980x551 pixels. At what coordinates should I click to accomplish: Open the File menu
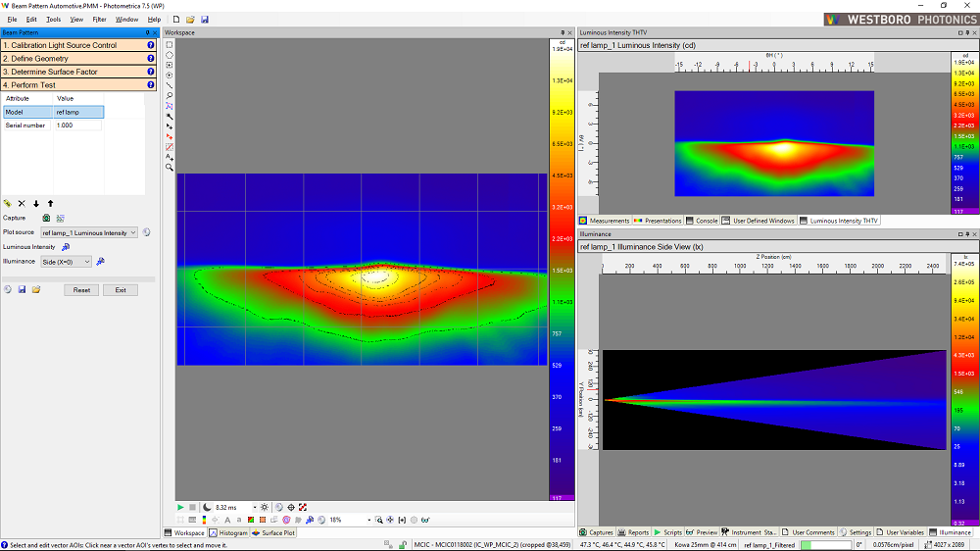[12, 20]
